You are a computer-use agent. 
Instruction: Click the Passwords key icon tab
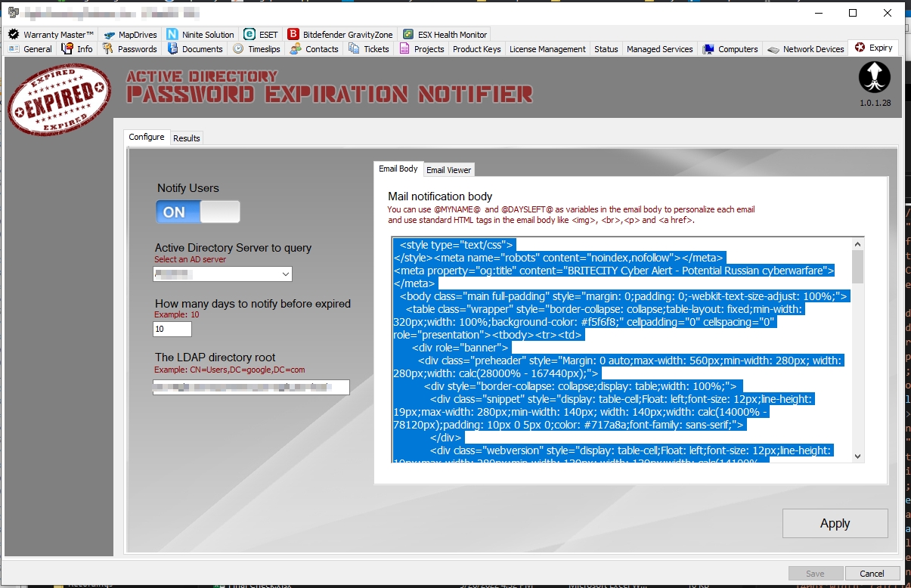click(x=108, y=49)
